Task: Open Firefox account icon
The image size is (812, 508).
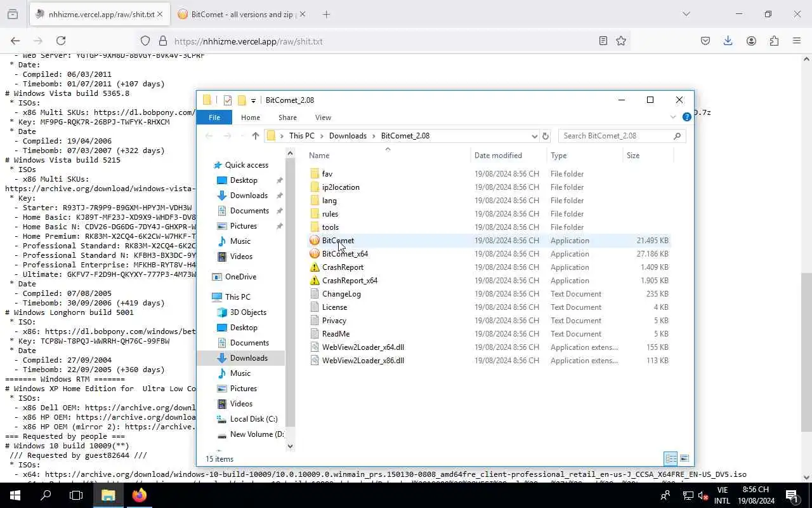Action: click(751, 41)
